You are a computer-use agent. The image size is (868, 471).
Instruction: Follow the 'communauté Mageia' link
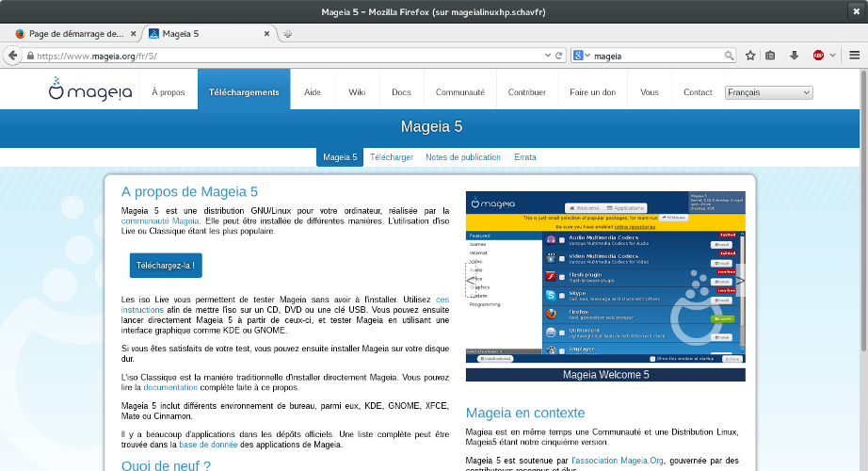pos(160,220)
